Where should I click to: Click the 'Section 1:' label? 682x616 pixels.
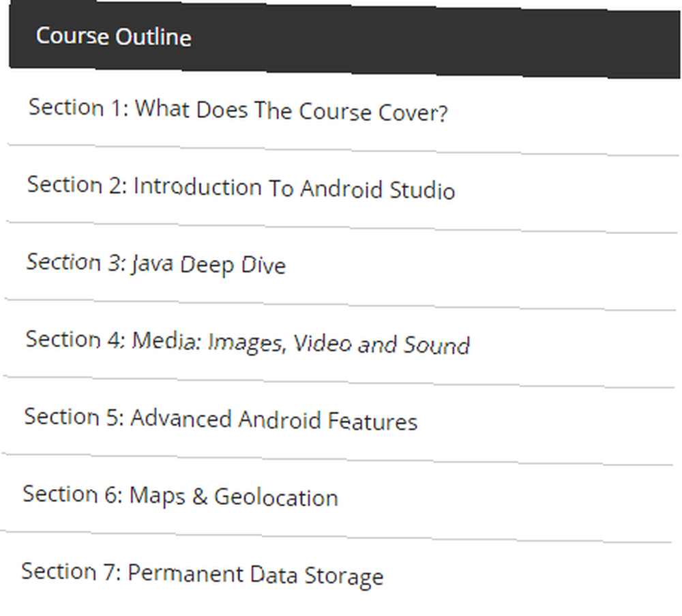pos(78,108)
